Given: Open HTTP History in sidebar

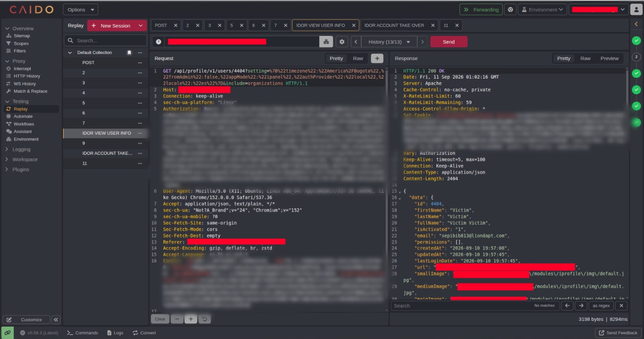Looking at the screenshot, I should [x=27, y=76].
